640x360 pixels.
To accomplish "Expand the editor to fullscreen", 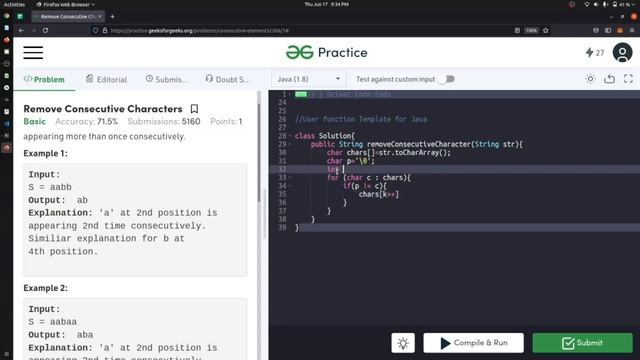I will click(628, 79).
